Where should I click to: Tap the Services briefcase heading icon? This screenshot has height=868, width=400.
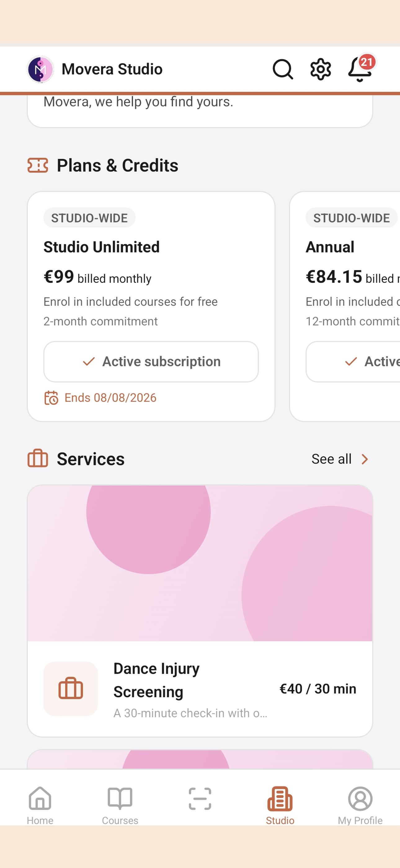coord(38,459)
